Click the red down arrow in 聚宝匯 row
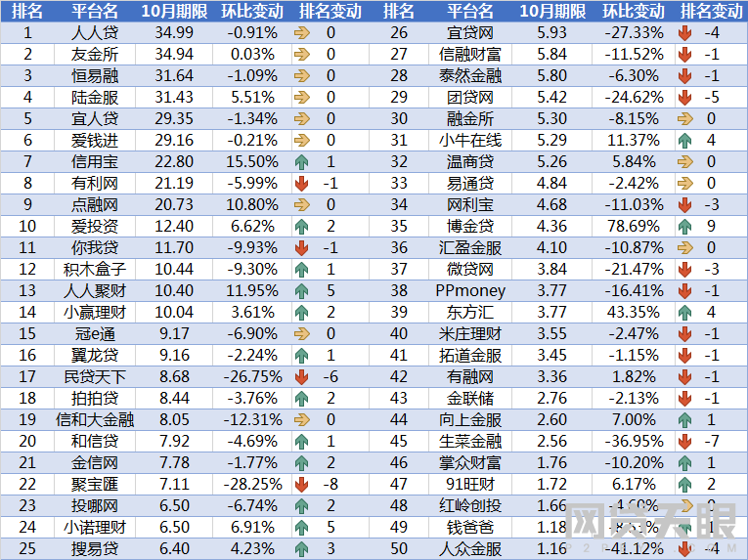The height and width of the screenshot is (560, 748). pos(301,485)
